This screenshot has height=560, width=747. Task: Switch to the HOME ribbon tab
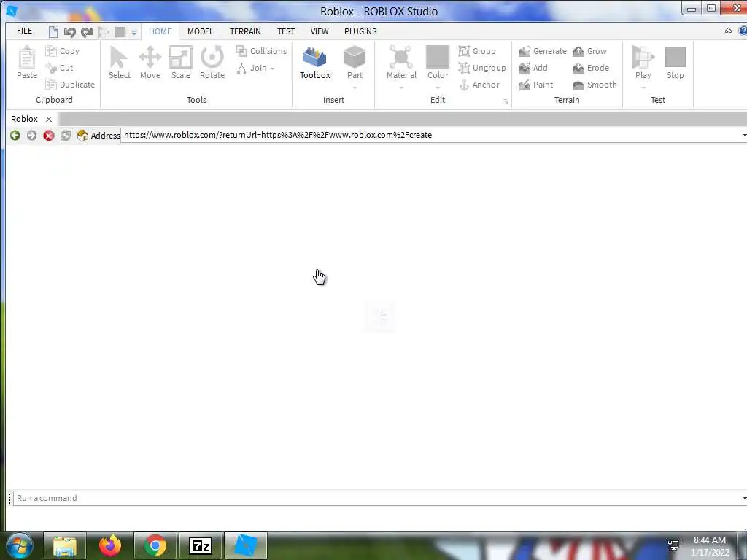[160, 31]
